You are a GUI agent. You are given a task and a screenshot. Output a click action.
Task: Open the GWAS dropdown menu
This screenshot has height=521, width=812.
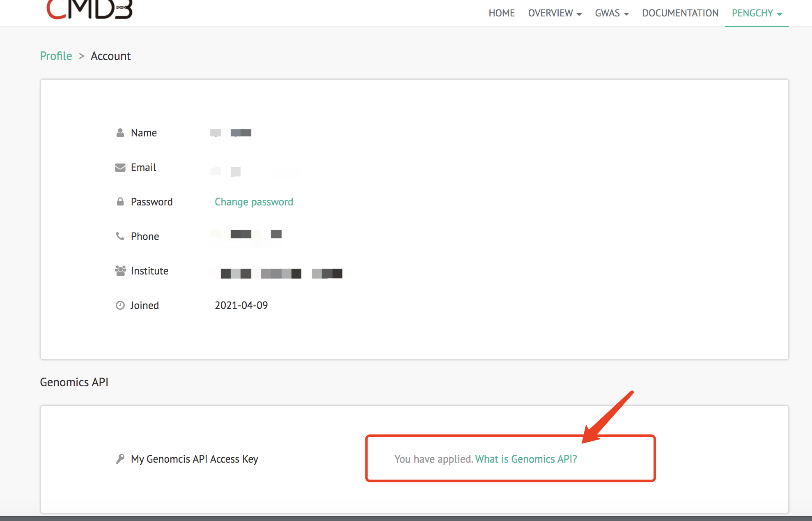(612, 13)
